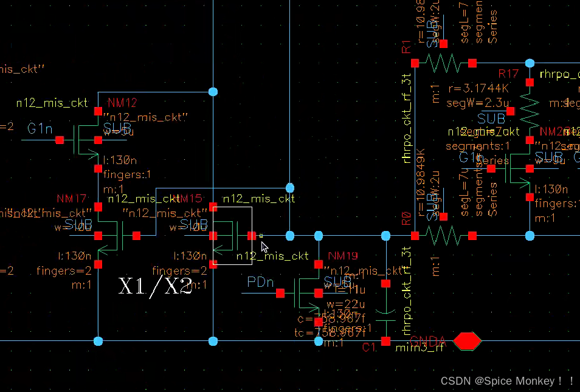The image size is (580, 392).
Task: Click the l:130n text under NM12
Action: [x=120, y=160]
